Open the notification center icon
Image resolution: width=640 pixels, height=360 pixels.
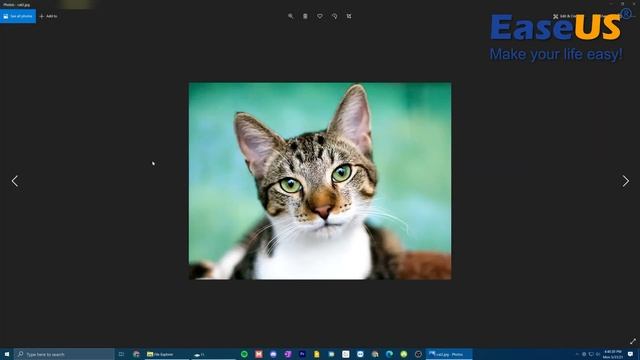[631, 354]
